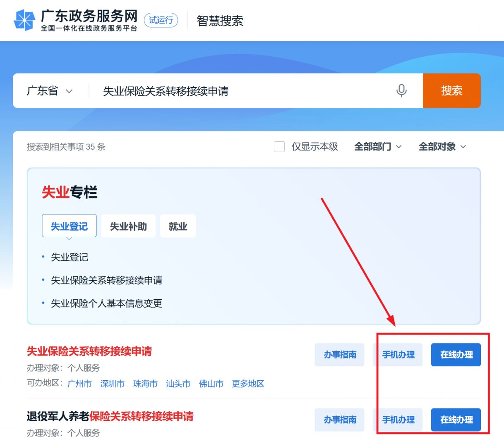Viewport: 504px width, 439px height.
Task: Select the 失业登记 tab
Action: [x=69, y=226]
